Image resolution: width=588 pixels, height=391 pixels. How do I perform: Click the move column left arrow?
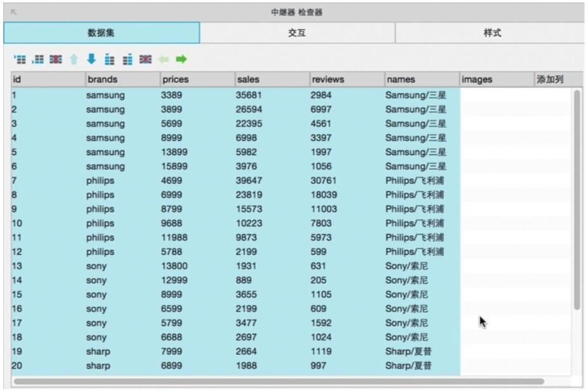click(x=163, y=59)
